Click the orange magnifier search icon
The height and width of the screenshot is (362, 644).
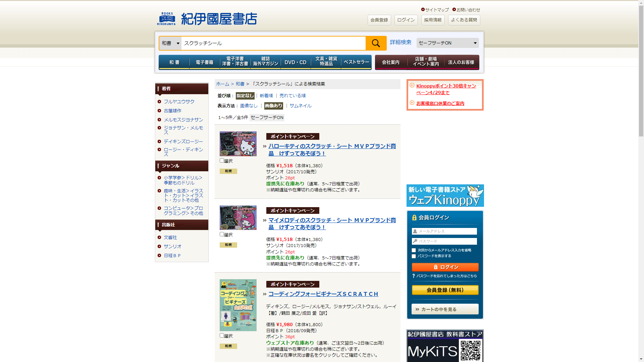(x=376, y=43)
